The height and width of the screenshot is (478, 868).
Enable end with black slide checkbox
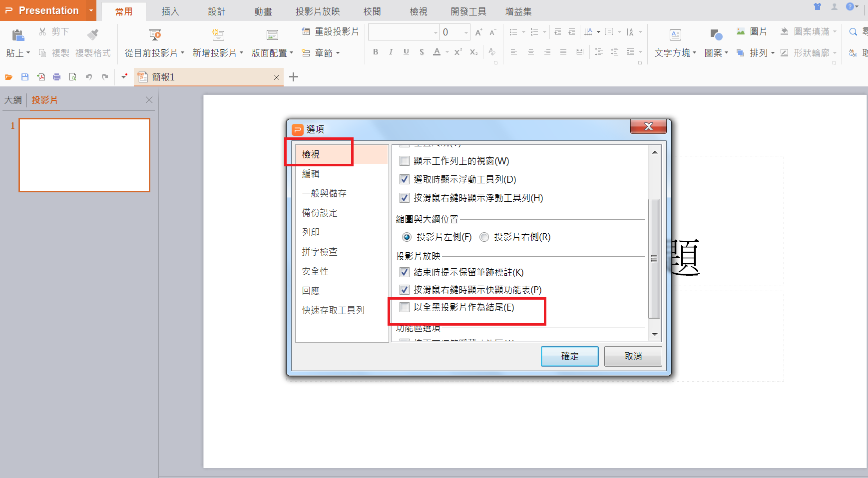(x=405, y=307)
